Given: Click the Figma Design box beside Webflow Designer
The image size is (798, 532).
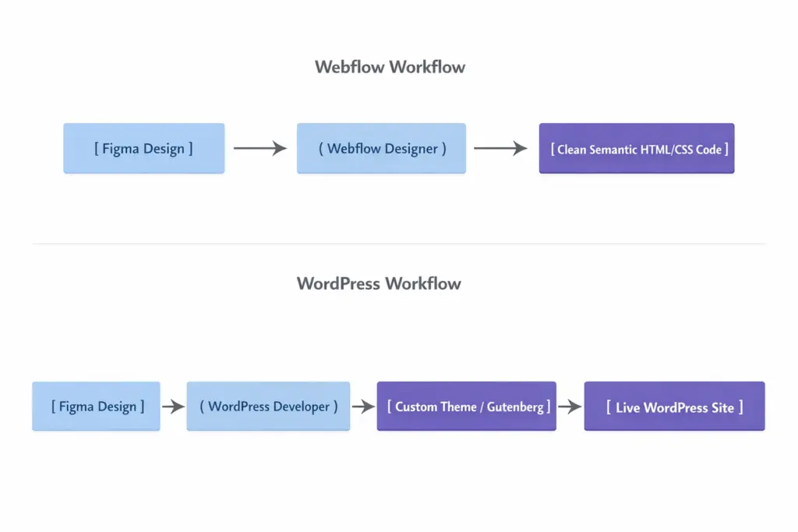Looking at the screenshot, I should (x=144, y=148).
